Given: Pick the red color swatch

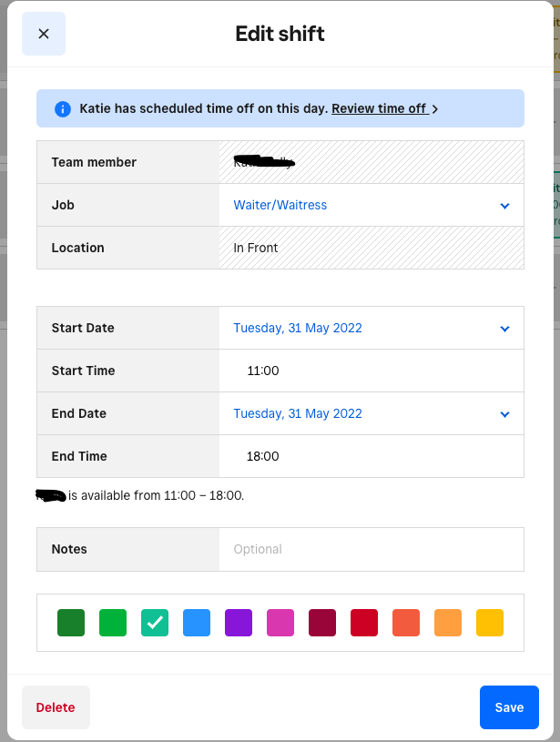Looking at the screenshot, I should tap(364, 623).
